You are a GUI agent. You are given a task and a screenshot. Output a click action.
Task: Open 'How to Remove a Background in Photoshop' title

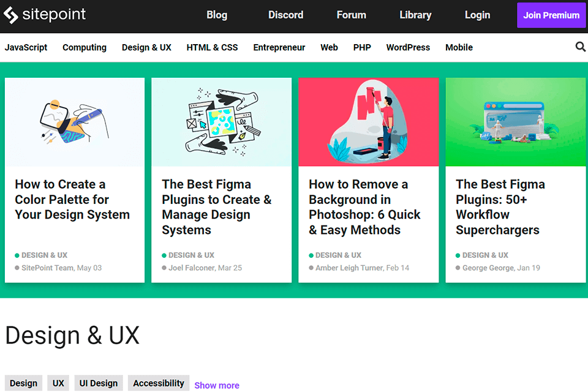(x=364, y=207)
